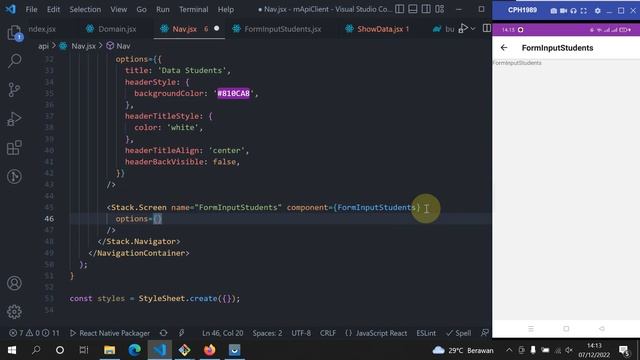The height and width of the screenshot is (360, 640).
Task: Tap phone recent apps menu button
Action: [x=531, y=329]
